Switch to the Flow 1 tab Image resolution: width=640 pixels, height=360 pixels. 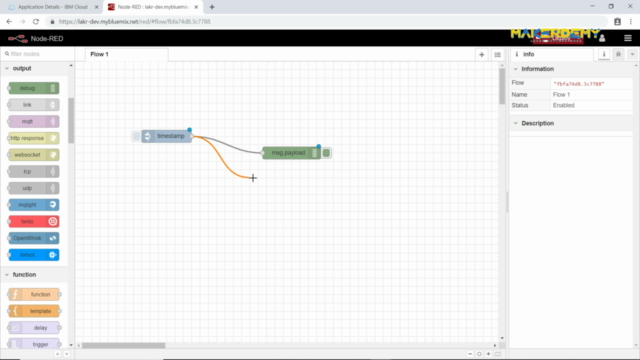tap(127, 54)
